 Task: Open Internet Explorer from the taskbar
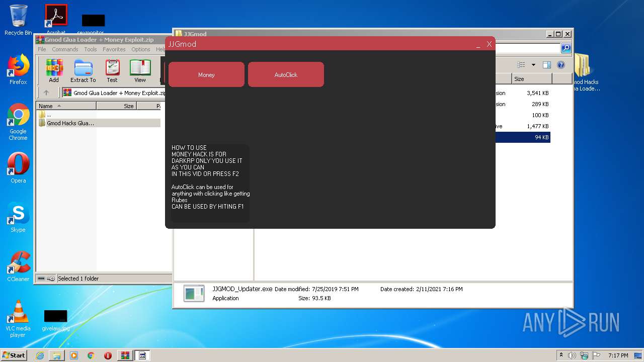(x=40, y=355)
